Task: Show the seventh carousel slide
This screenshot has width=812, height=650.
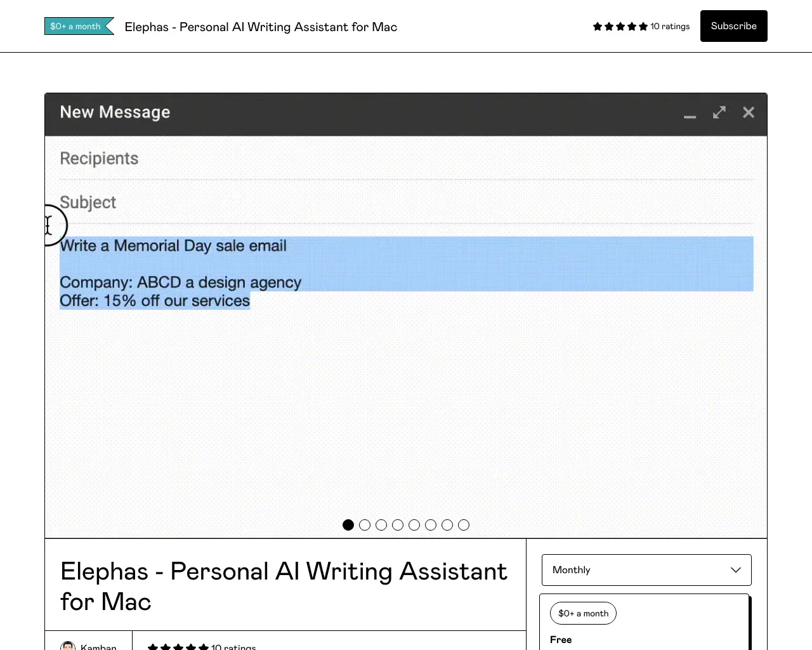Action: pos(447,525)
